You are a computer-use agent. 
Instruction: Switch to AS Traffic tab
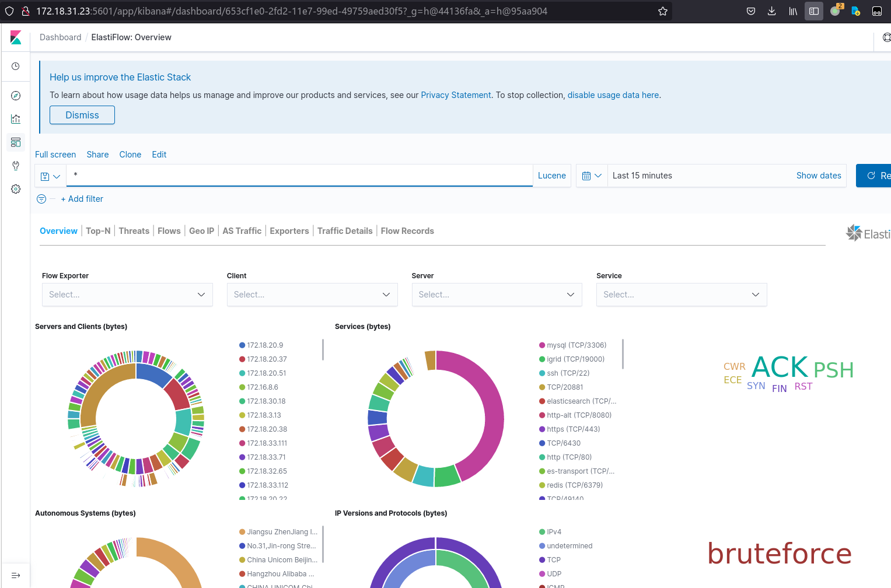(242, 231)
